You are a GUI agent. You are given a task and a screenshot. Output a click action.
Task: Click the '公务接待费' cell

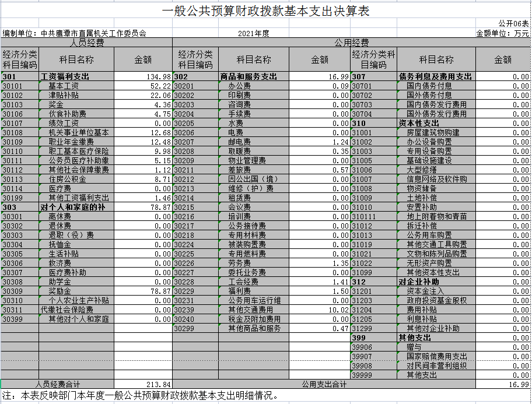[x=254, y=226]
